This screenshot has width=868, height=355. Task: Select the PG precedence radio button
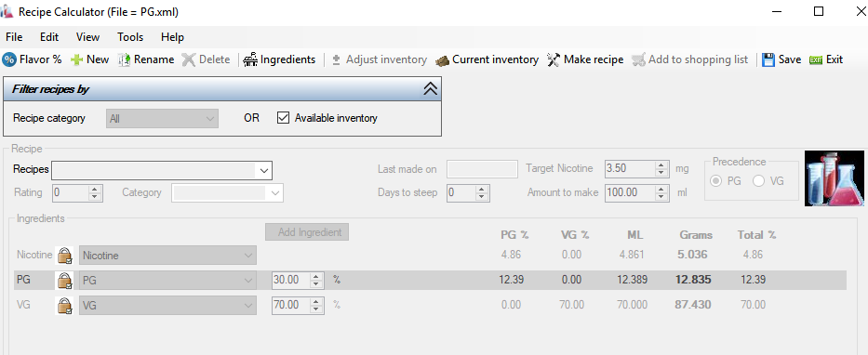click(x=715, y=181)
